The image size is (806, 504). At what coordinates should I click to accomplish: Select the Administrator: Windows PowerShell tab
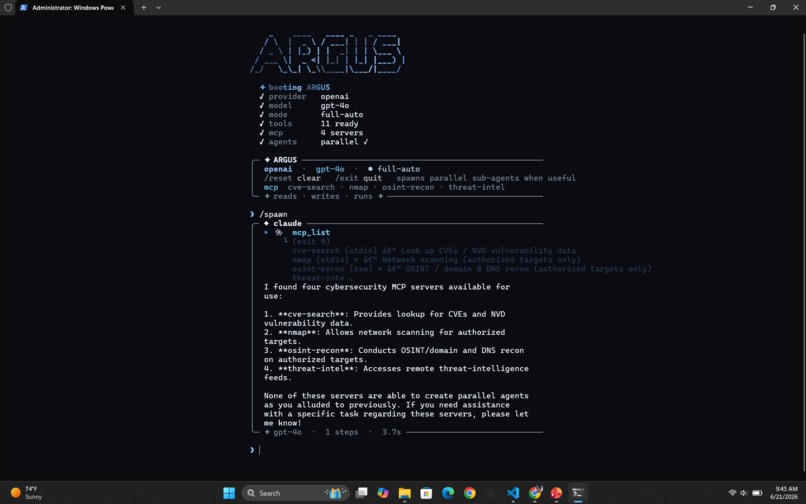pyautogui.click(x=73, y=8)
